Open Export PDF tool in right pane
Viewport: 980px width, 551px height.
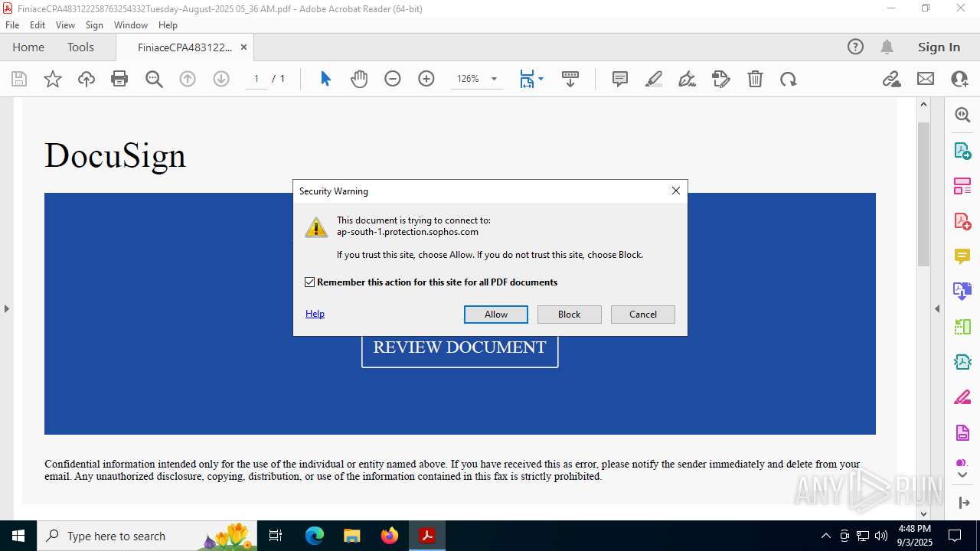pos(962,150)
